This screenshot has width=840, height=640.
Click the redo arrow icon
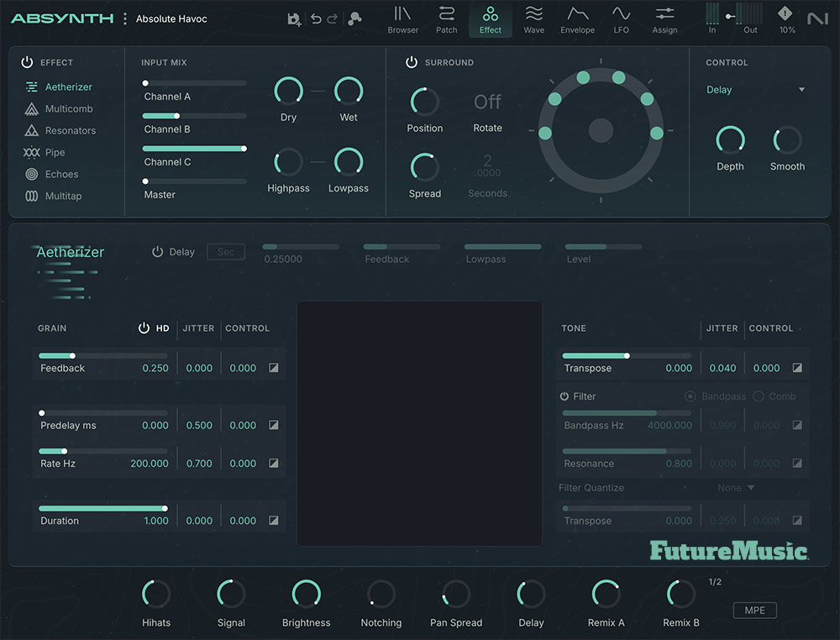pyautogui.click(x=332, y=18)
